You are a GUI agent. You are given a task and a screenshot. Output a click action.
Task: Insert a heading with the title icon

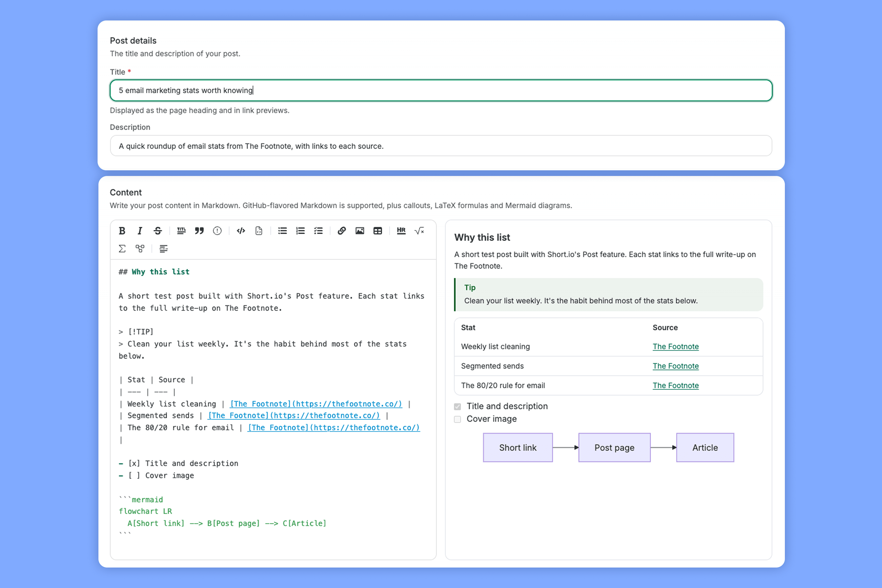coord(181,231)
